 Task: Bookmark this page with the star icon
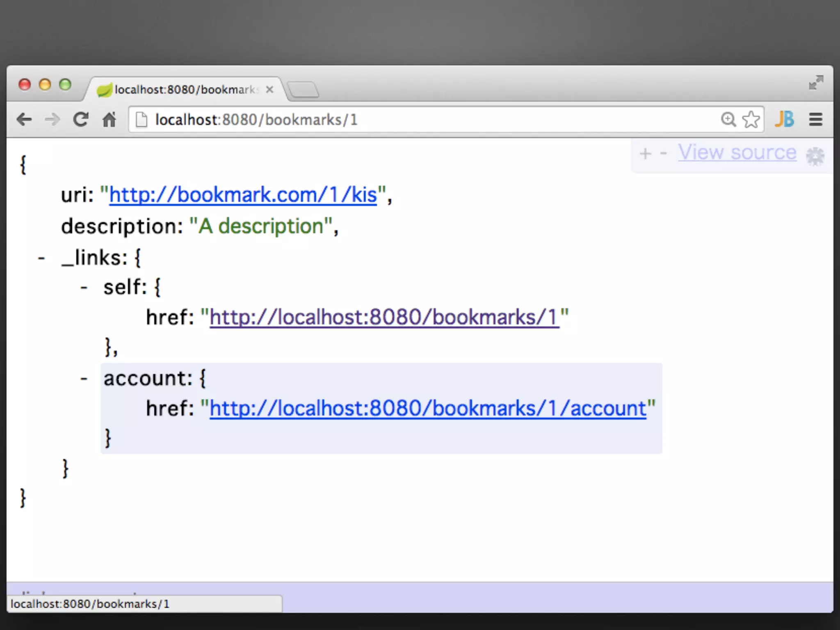click(x=751, y=119)
